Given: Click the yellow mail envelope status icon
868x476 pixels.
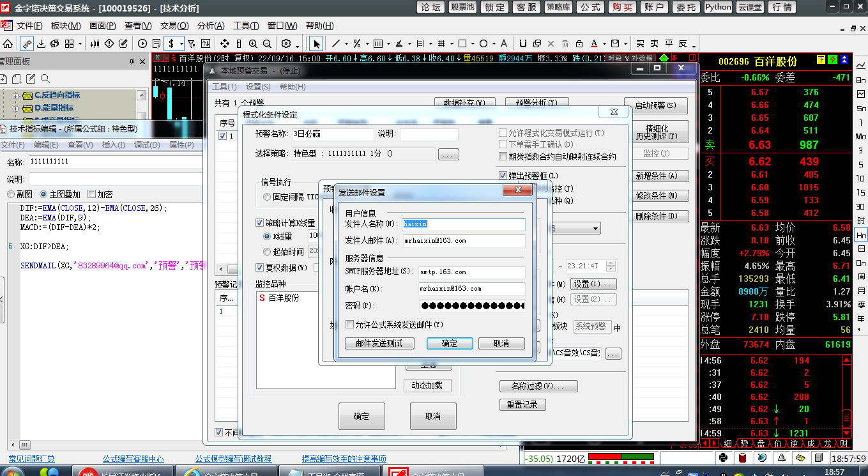Looking at the screenshot, I should point(800,458).
